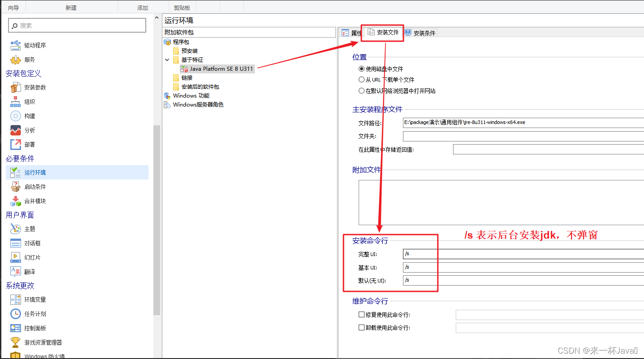
Task: Switch to the 安装文件 tab
Action: tap(383, 32)
